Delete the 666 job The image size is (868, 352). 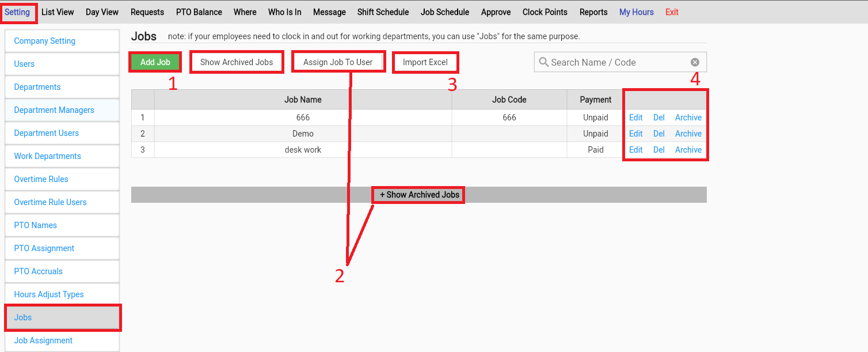659,118
